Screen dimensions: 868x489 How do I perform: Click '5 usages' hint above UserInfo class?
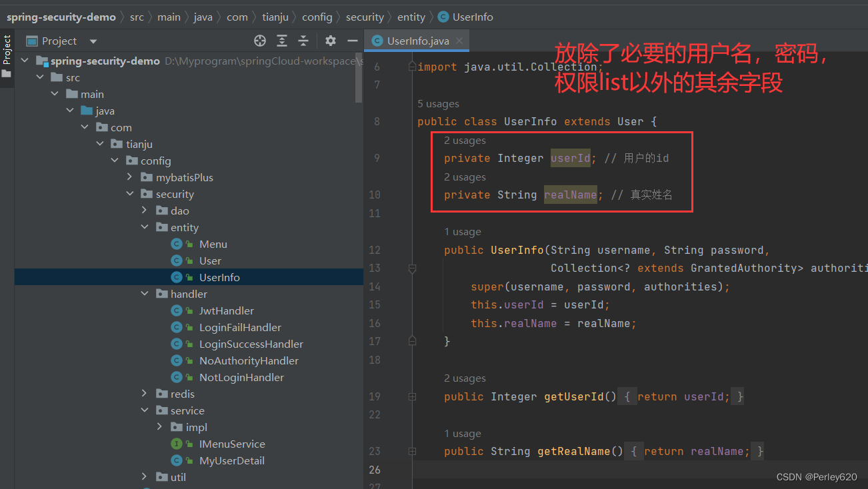pyautogui.click(x=438, y=104)
